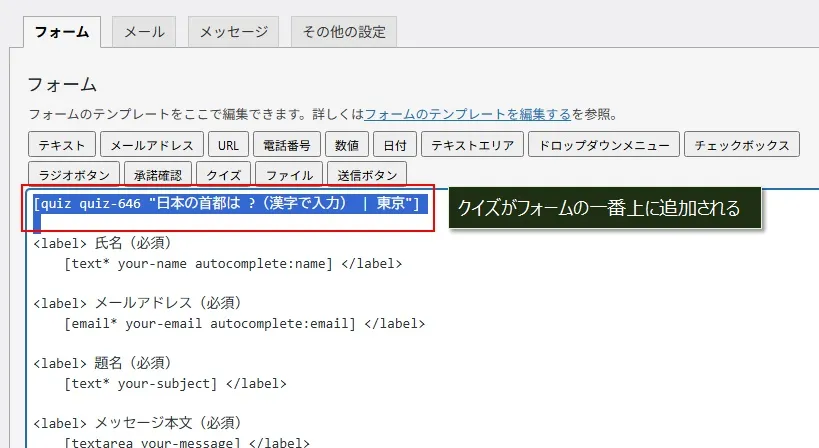Click the メールアドレス tag button
The height and width of the screenshot is (448, 819).
154,145
